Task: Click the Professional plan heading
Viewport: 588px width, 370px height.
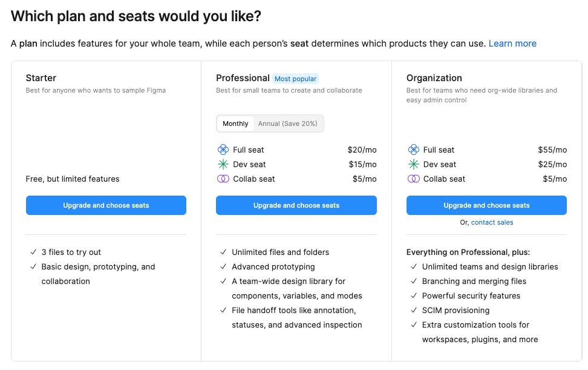Action: (x=243, y=78)
